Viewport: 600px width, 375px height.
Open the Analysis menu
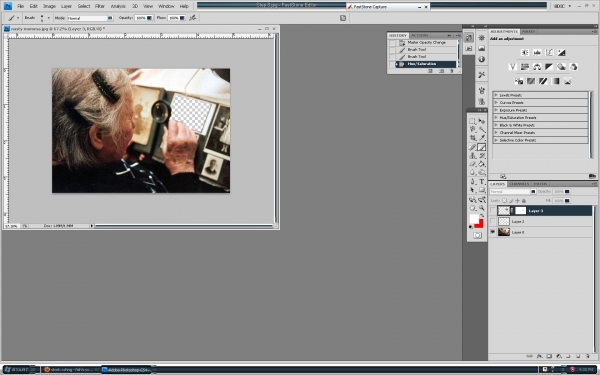tap(118, 6)
